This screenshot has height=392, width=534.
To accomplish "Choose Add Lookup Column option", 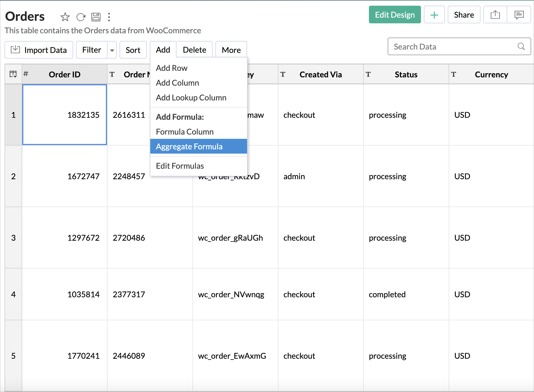I will [191, 98].
